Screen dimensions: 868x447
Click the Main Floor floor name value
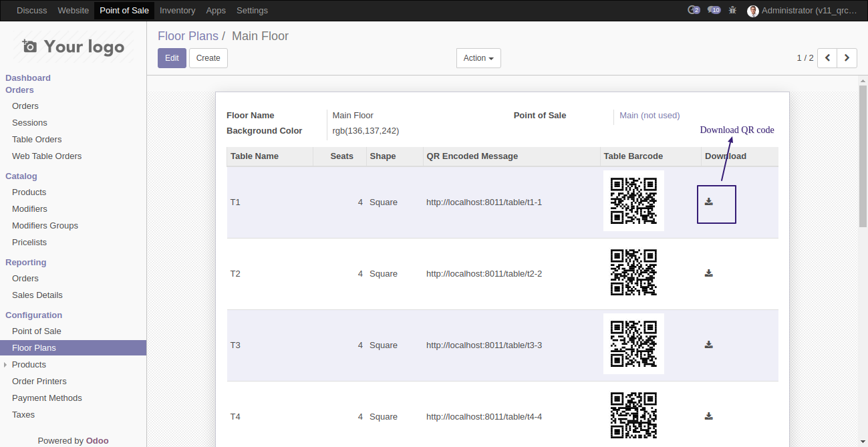pyautogui.click(x=353, y=116)
